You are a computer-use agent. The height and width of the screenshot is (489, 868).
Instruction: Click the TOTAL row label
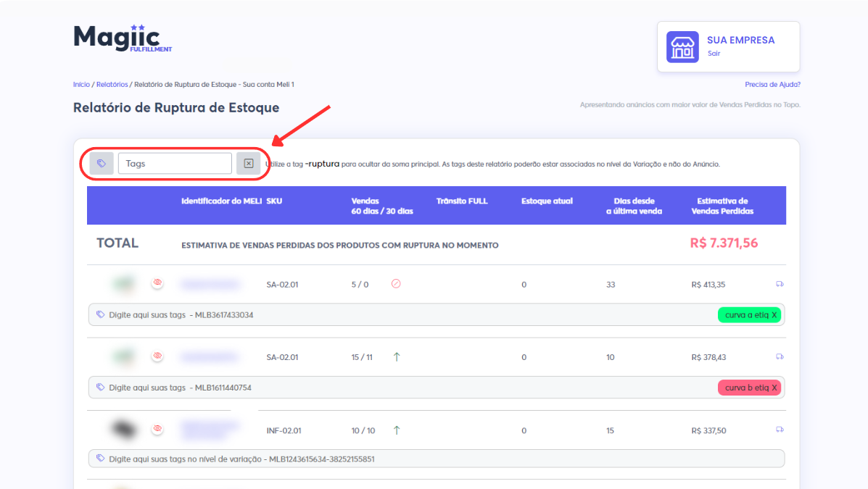pyautogui.click(x=117, y=243)
